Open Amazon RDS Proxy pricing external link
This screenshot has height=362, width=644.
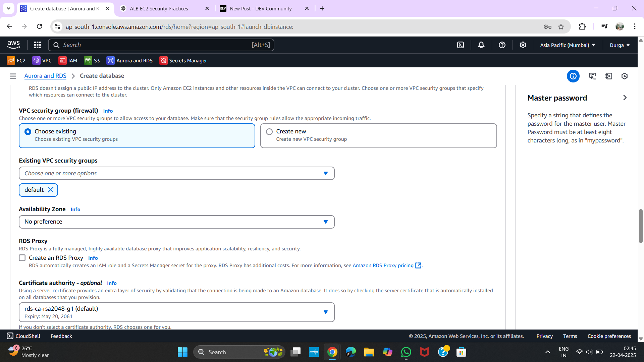point(387,265)
